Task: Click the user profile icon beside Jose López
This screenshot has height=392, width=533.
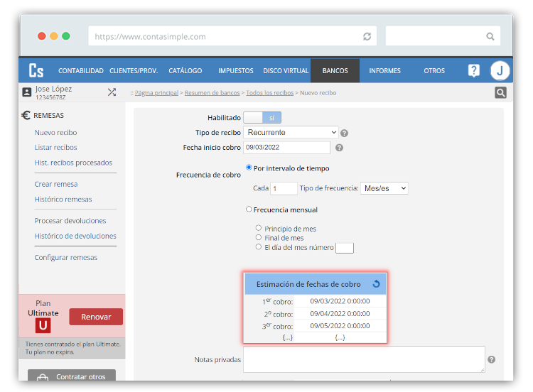Action: pyautogui.click(x=27, y=92)
